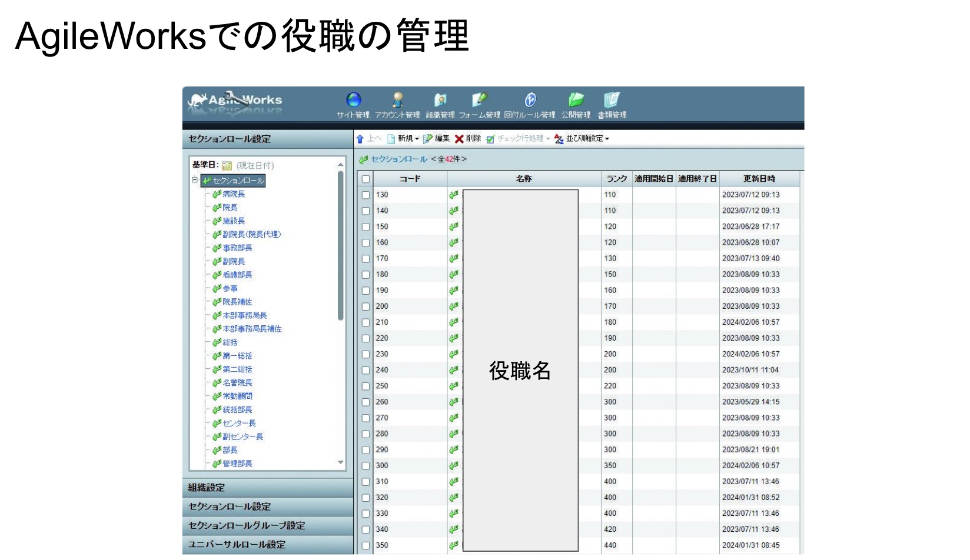Click the (現在日付) date field

(255, 166)
